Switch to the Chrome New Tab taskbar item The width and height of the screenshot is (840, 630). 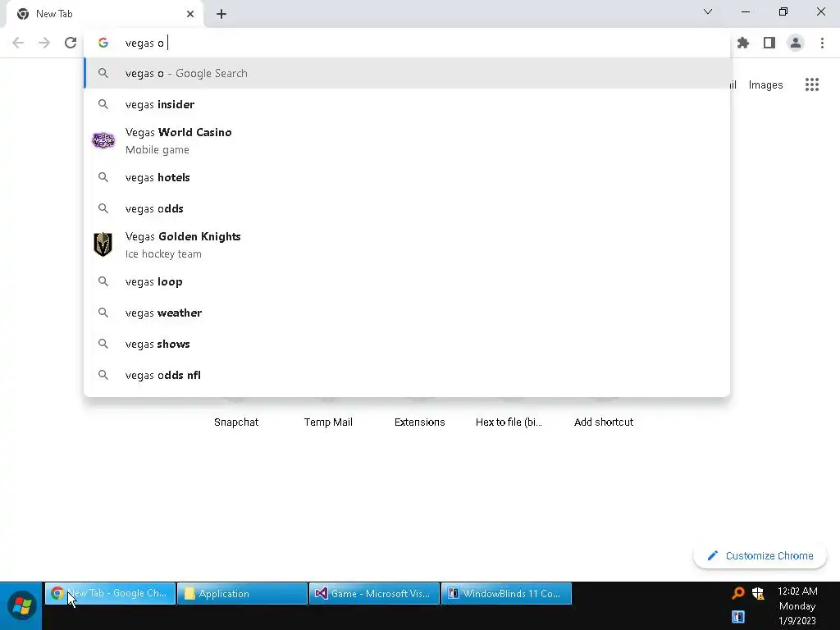[x=110, y=594]
